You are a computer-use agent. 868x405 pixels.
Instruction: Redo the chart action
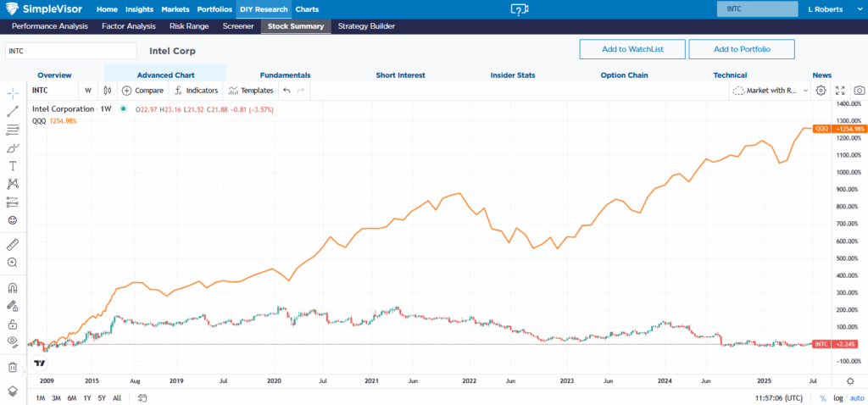(x=301, y=90)
